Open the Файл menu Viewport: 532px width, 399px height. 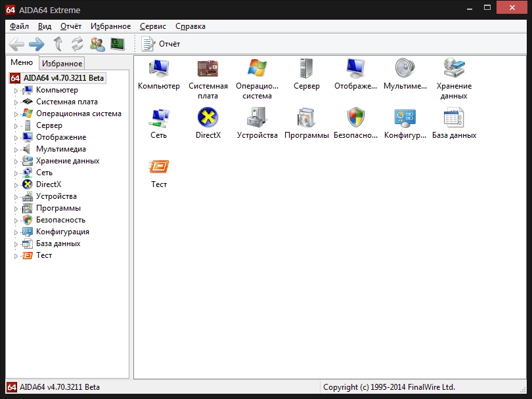[x=19, y=26]
